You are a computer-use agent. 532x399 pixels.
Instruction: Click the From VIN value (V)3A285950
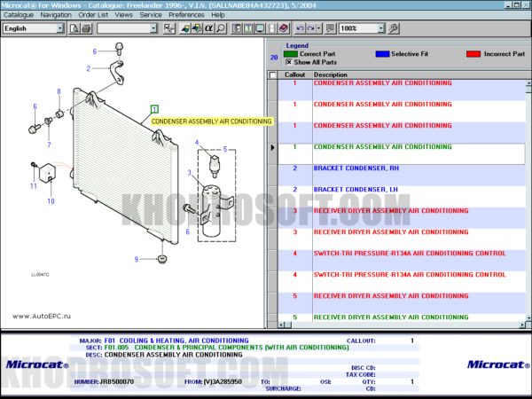click(223, 381)
